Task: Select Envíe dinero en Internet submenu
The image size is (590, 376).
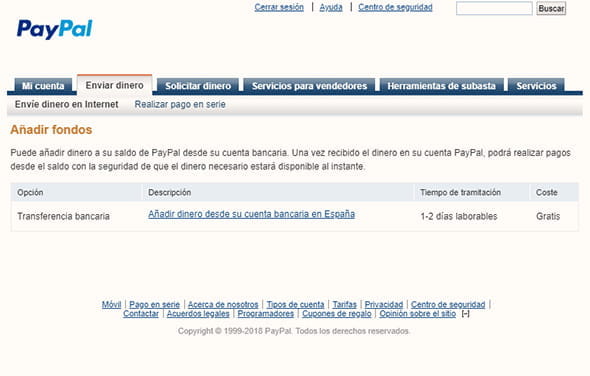Action: click(67, 104)
